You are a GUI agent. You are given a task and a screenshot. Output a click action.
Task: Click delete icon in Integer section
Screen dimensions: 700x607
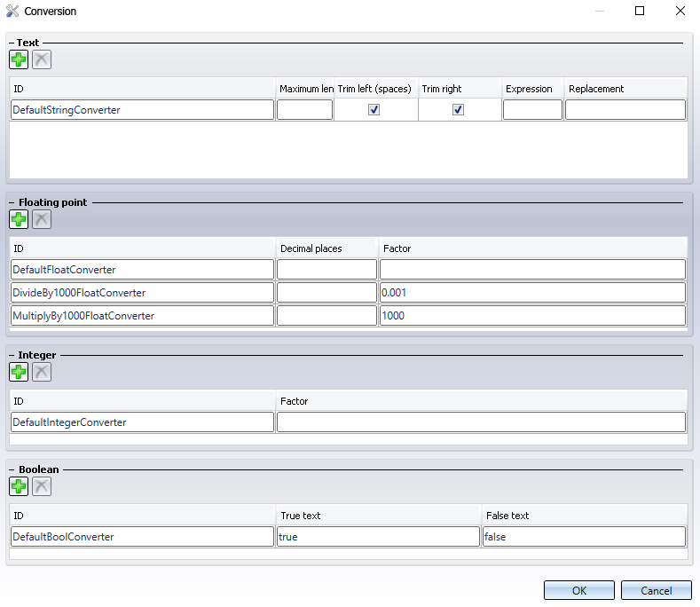click(42, 372)
